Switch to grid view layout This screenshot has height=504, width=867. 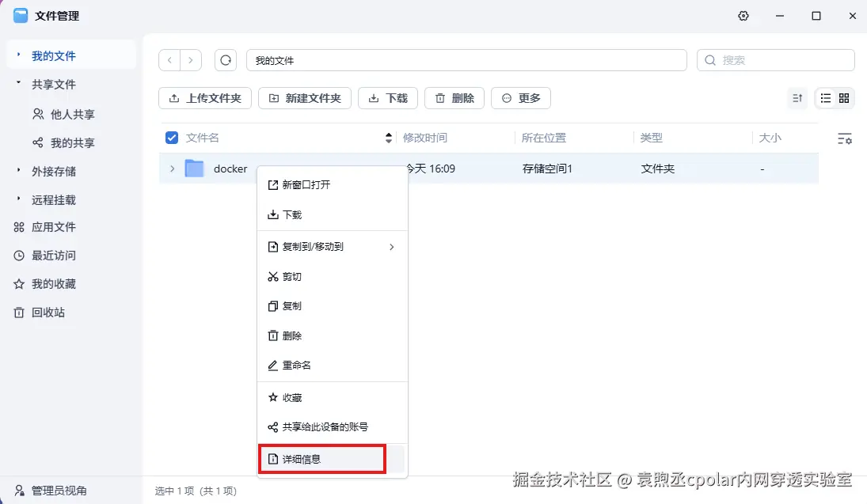click(x=844, y=98)
